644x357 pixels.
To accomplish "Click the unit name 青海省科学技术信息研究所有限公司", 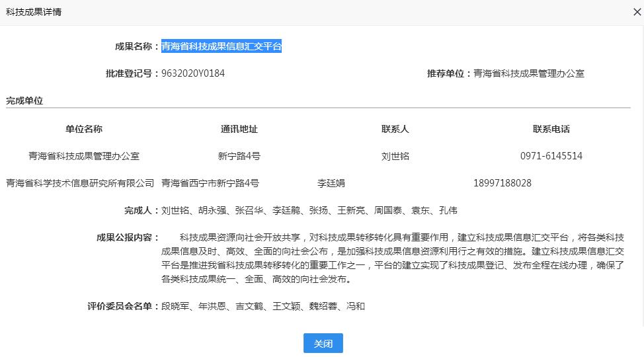I will pos(80,183).
